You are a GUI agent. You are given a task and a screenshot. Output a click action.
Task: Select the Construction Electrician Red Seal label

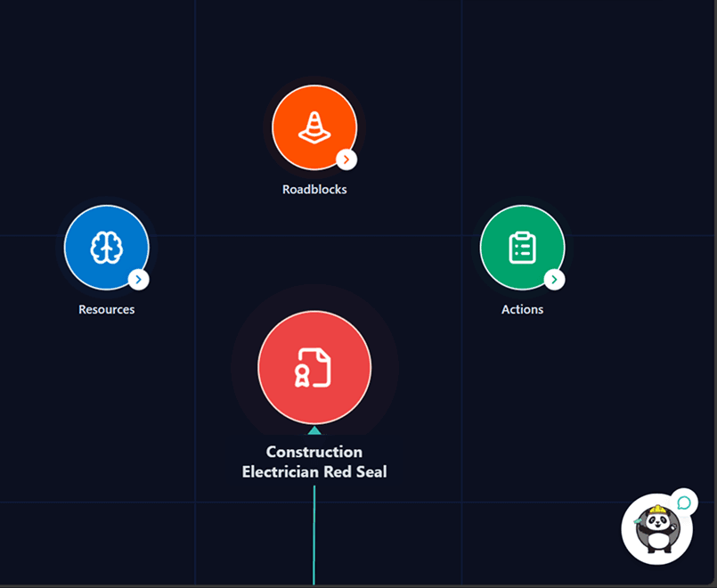[314, 461]
